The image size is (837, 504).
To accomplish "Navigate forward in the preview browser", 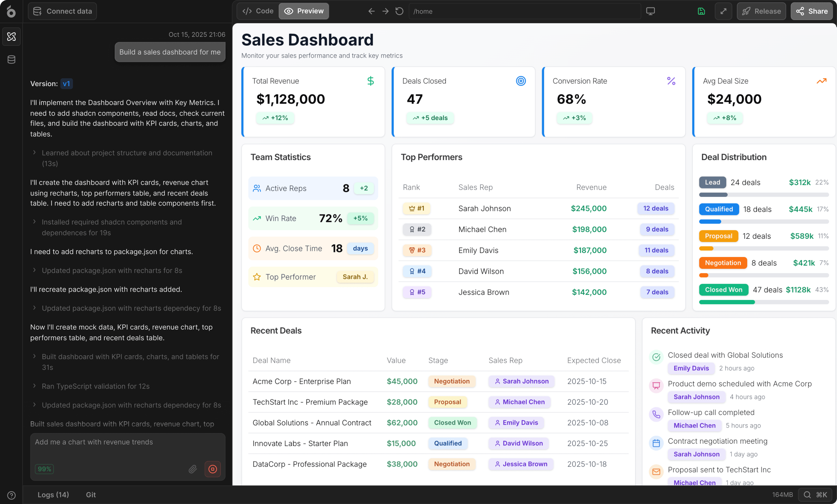I will 385,11.
